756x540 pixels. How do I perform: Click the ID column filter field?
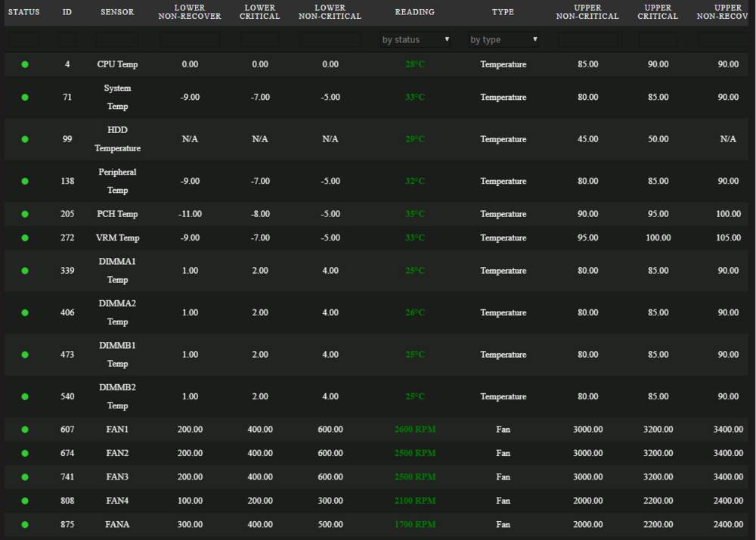67,39
